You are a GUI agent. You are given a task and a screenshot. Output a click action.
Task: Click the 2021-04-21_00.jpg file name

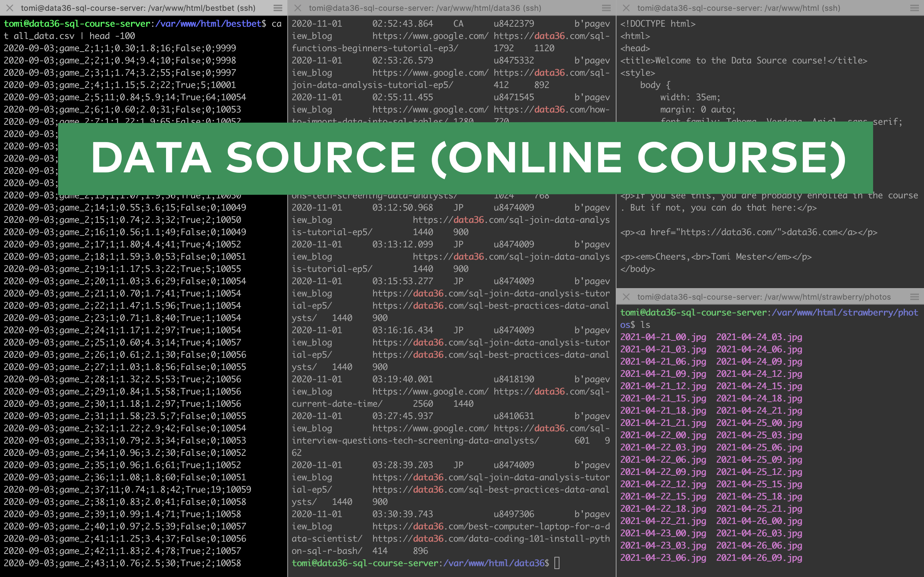(x=663, y=337)
